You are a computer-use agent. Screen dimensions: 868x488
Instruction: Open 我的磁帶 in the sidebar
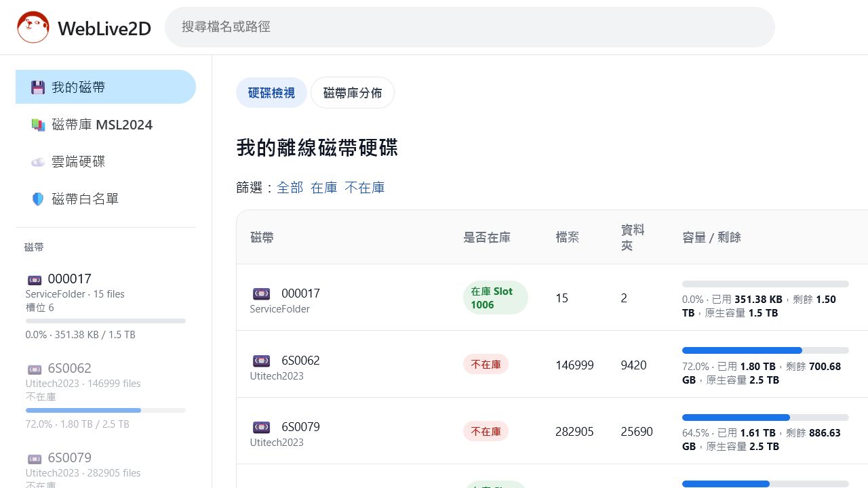click(106, 87)
